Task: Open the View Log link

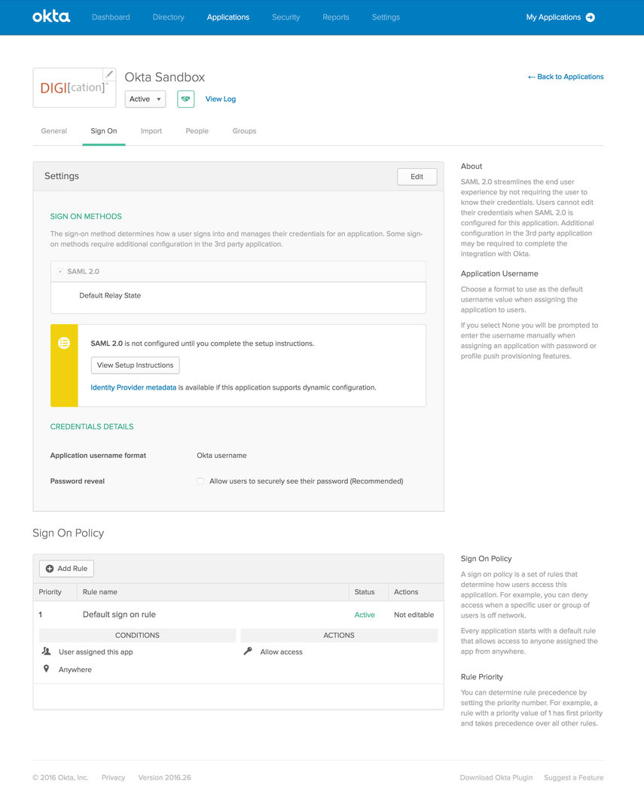Action: click(x=221, y=99)
